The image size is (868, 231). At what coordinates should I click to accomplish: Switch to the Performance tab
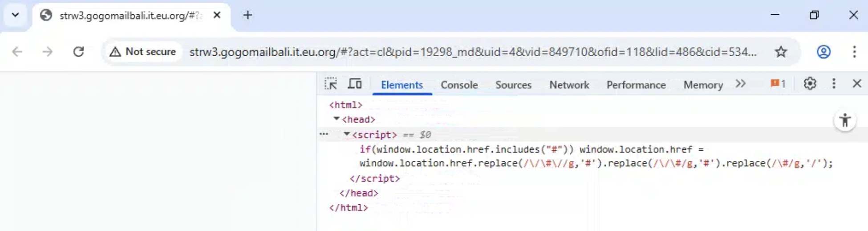pos(636,85)
